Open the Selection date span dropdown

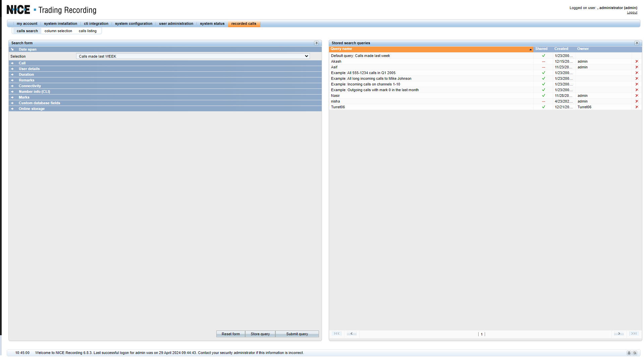click(193, 56)
